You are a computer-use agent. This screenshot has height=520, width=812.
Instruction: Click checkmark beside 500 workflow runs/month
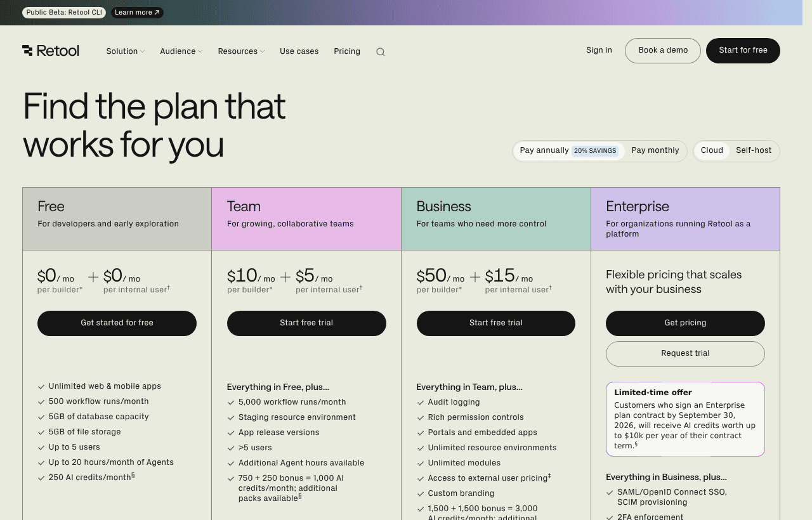click(41, 402)
